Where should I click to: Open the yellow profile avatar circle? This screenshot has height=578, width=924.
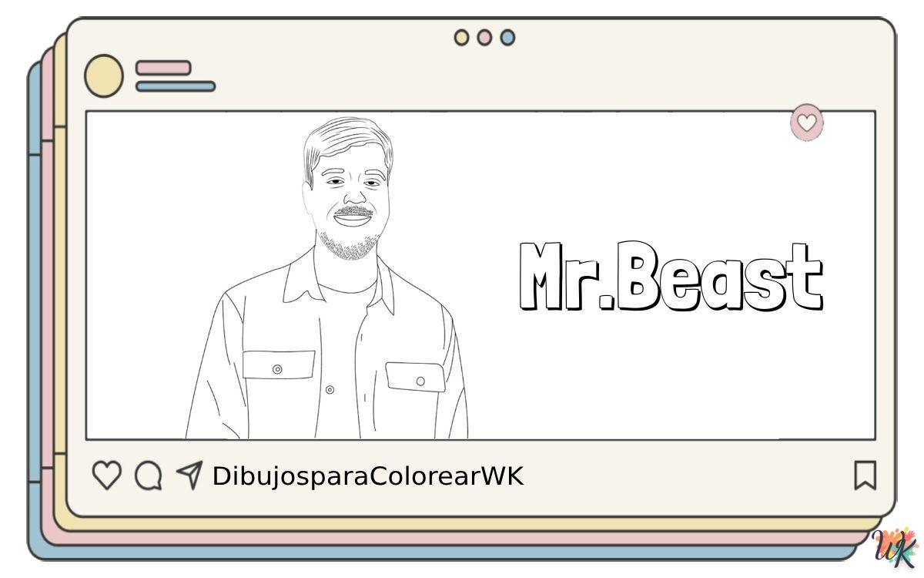coord(103,76)
